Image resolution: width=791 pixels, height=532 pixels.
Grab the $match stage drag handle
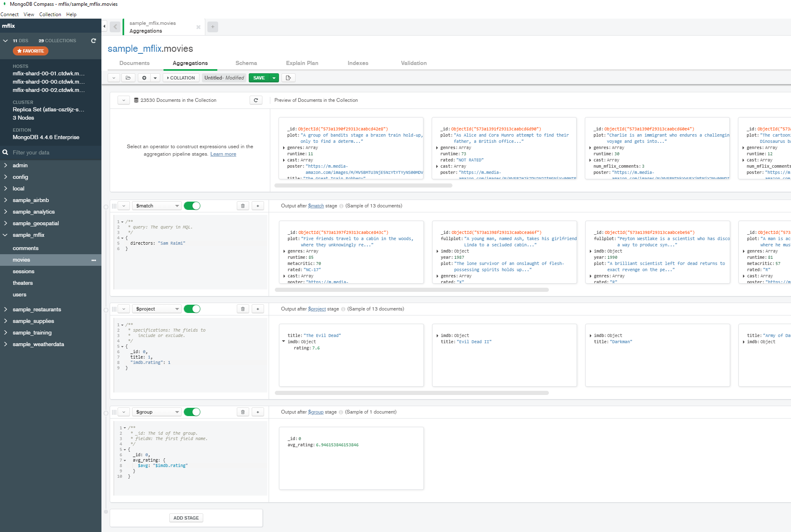tap(114, 206)
